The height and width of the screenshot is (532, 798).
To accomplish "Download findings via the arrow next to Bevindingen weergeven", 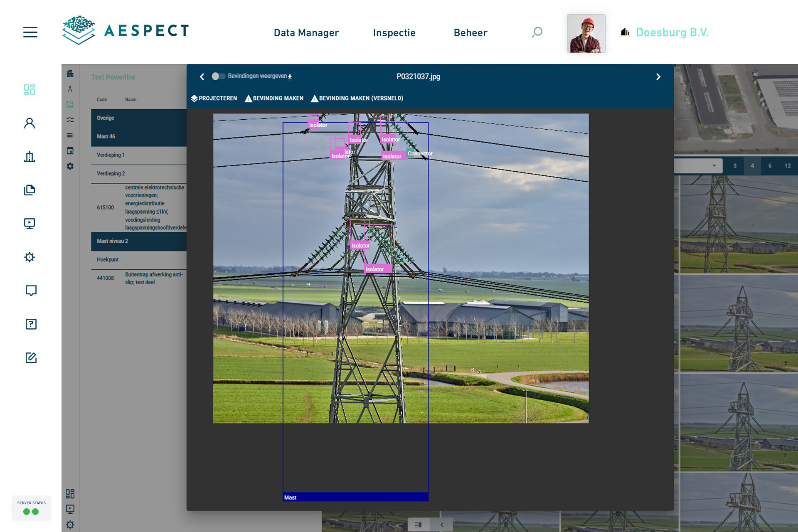I will point(290,76).
